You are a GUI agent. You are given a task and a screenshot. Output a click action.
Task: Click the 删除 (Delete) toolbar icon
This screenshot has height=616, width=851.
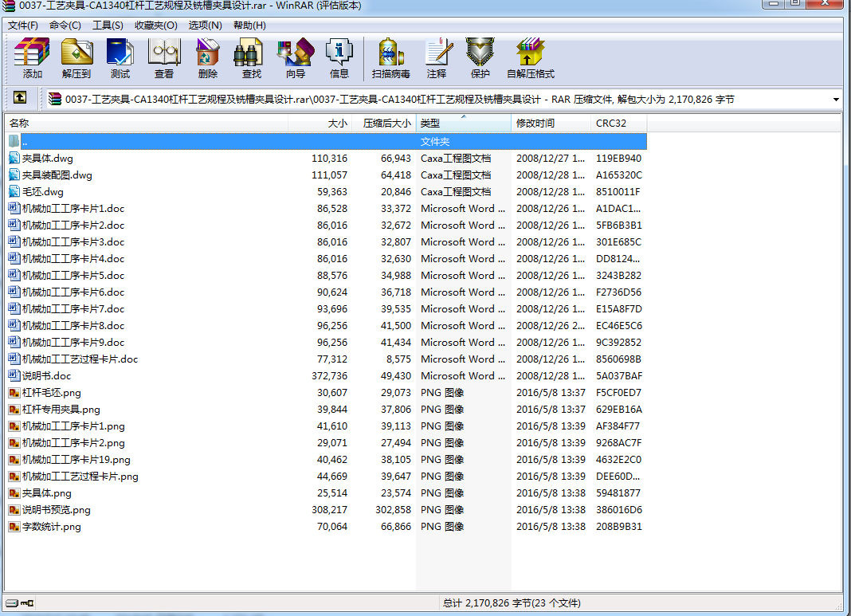(x=207, y=52)
